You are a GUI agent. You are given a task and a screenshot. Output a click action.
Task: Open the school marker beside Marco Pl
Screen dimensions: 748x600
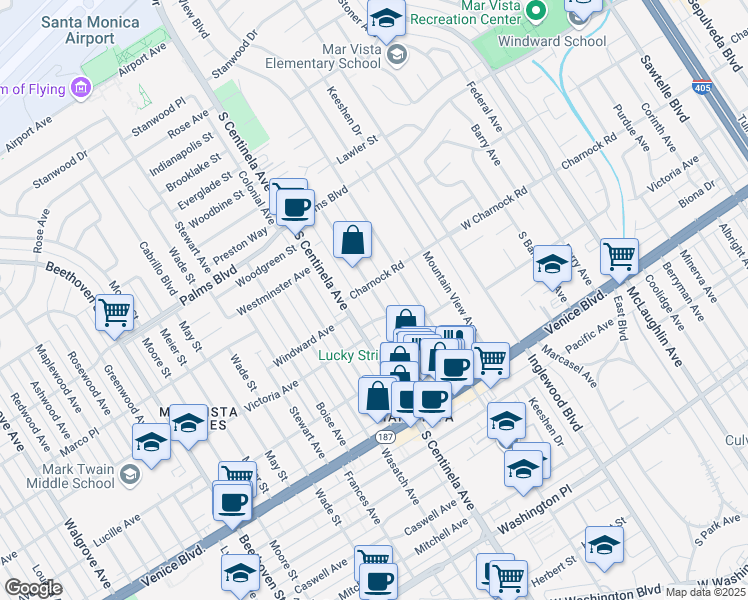[x=152, y=445]
